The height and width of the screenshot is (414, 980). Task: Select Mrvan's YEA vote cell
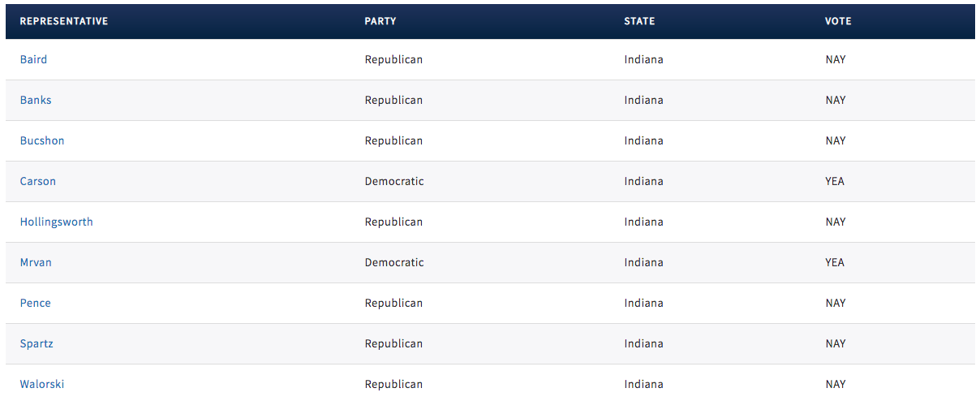835,262
